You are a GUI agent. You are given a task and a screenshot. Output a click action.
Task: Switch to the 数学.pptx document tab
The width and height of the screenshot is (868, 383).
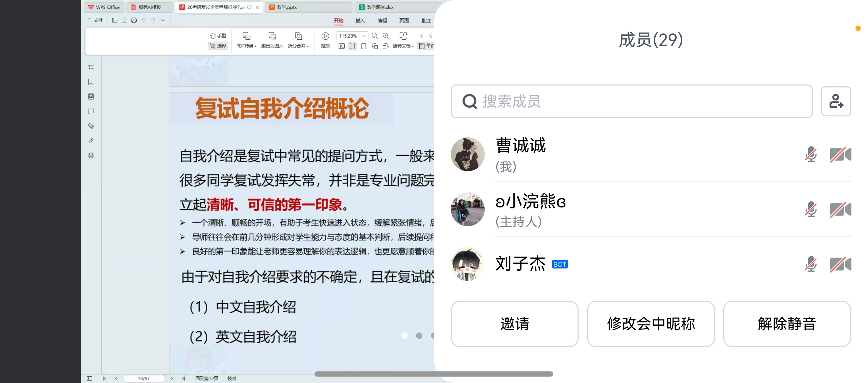[287, 7]
